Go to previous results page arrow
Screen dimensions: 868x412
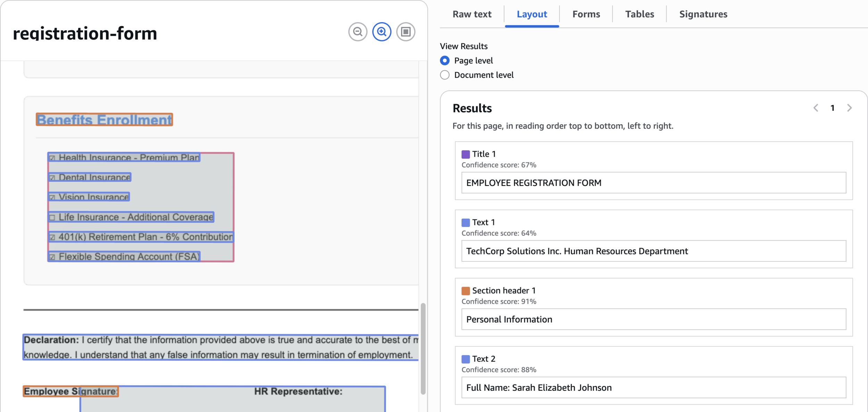[816, 108]
